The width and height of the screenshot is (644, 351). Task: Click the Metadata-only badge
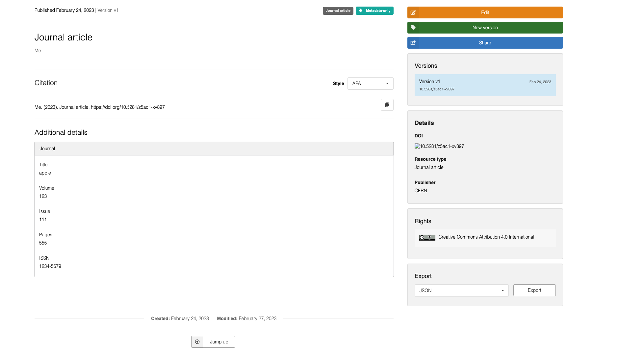pos(374,11)
